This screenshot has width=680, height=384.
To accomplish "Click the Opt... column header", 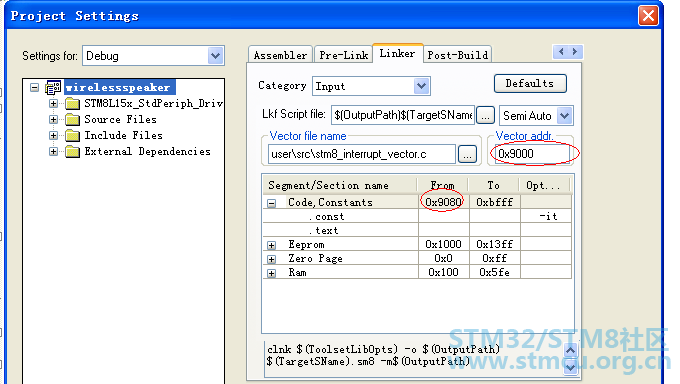I will (544, 186).
